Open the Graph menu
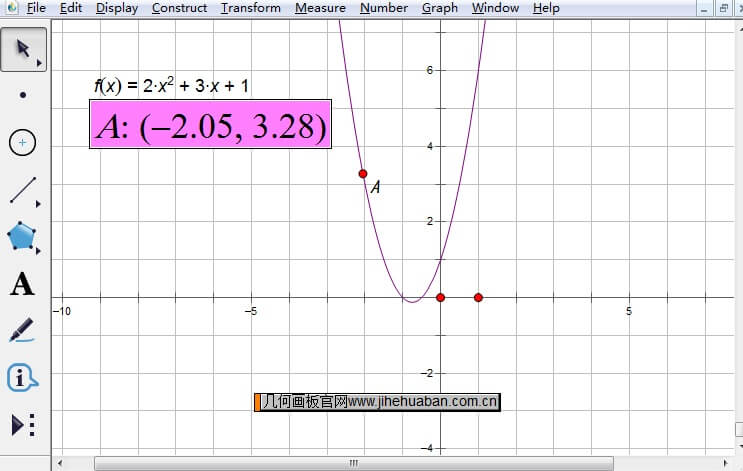Image resolution: width=743 pixels, height=471 pixels. (439, 8)
